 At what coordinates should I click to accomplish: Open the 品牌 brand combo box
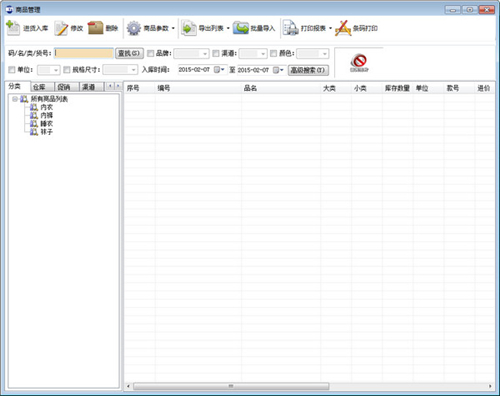click(x=191, y=53)
